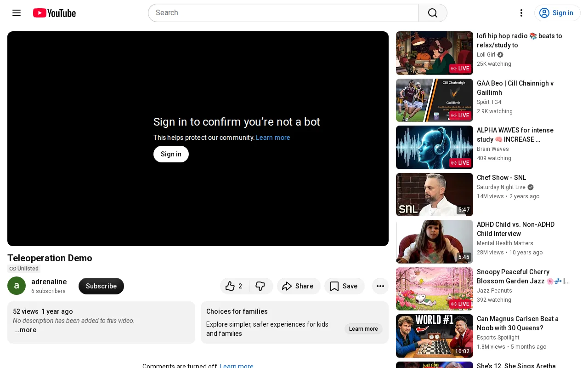588x368 pixels.
Task: Open 'Chef Show - SNL' title
Action: (502, 178)
